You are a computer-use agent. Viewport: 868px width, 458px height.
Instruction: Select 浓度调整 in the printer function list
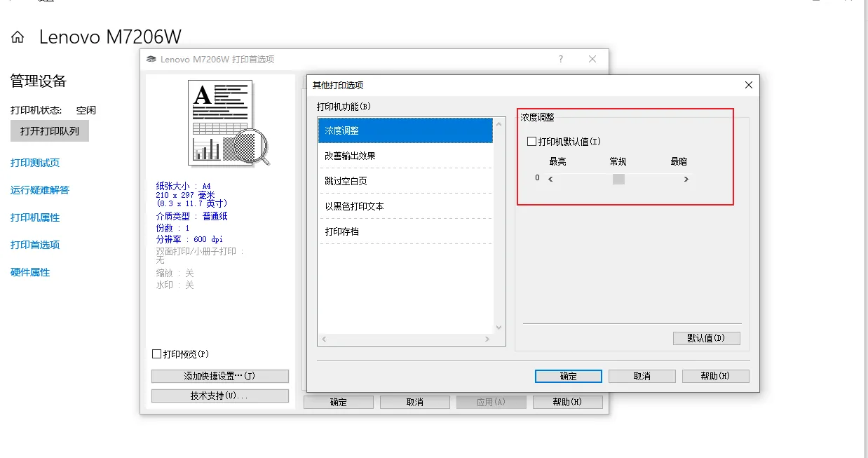click(x=406, y=130)
